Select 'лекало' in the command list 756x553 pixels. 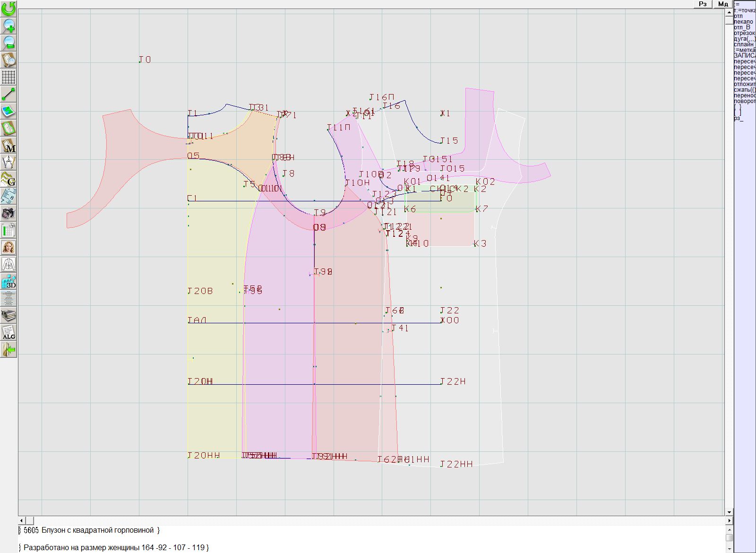point(744,22)
